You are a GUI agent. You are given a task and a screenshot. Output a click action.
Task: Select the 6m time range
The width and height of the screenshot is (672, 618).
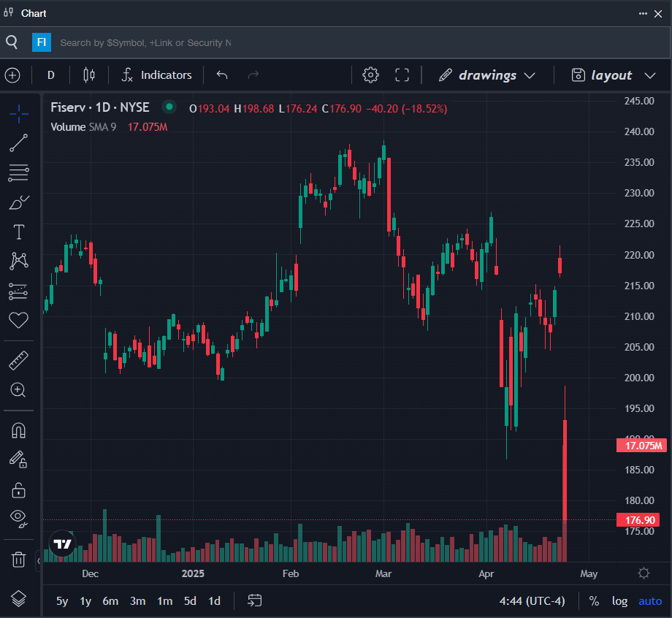[x=110, y=601]
